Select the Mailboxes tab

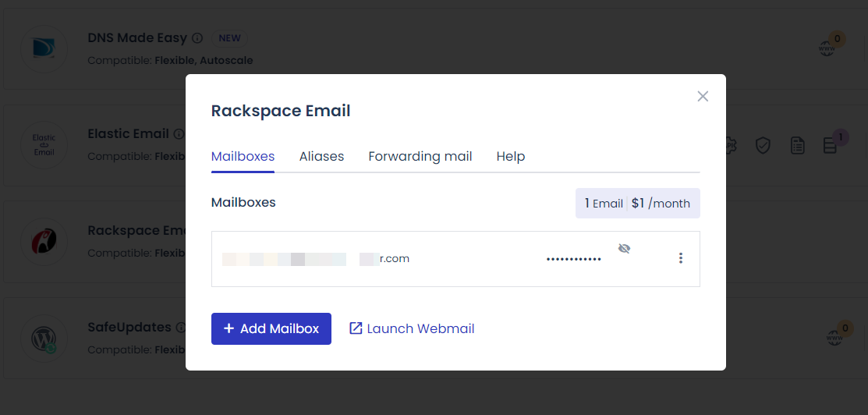(x=243, y=156)
